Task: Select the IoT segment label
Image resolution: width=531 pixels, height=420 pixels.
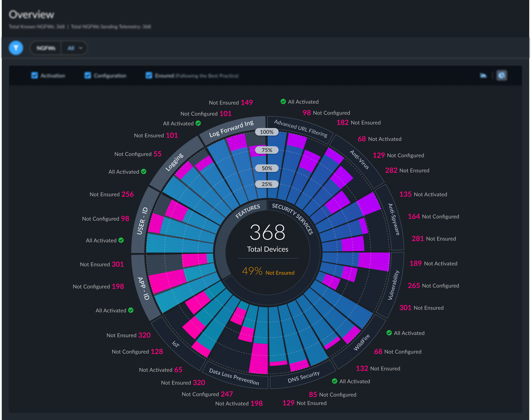Action: point(175,344)
